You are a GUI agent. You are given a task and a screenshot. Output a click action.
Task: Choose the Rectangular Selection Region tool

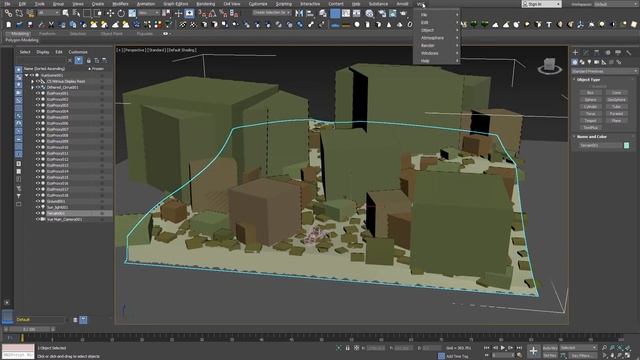pos(87,13)
